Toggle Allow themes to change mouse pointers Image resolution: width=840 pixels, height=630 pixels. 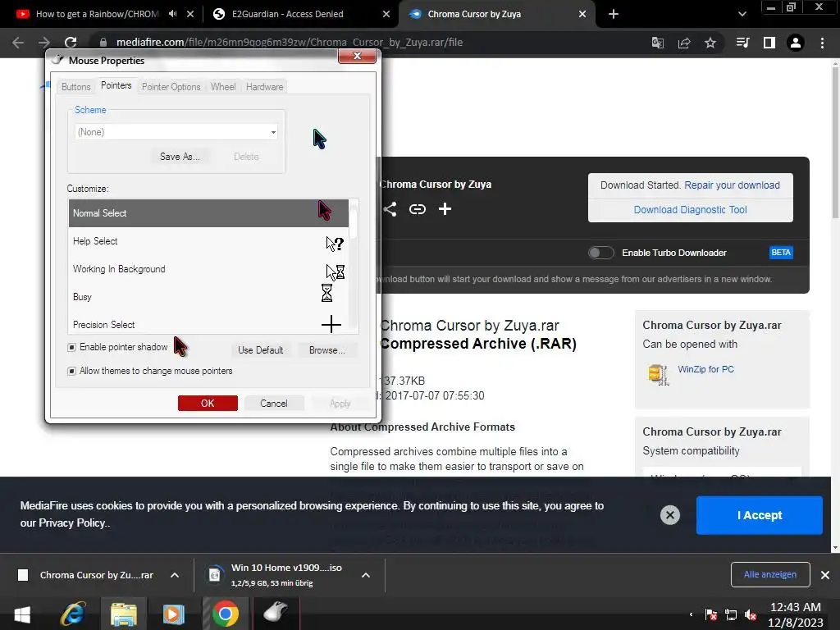click(x=72, y=371)
